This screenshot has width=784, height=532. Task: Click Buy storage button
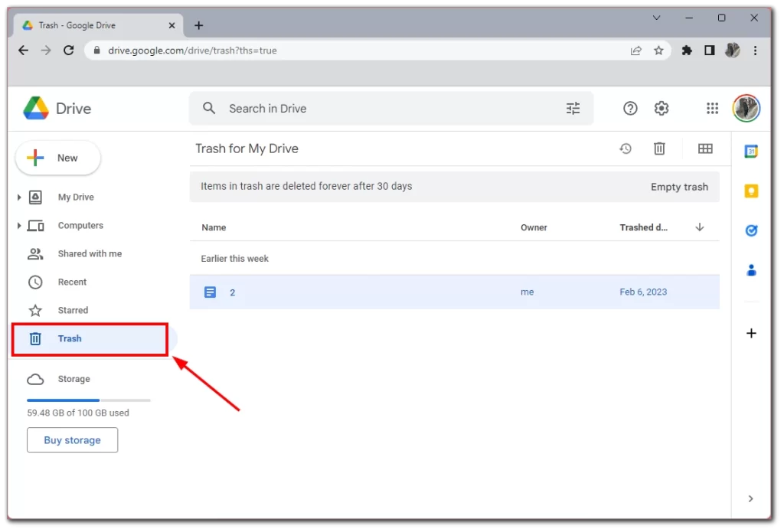(x=73, y=440)
